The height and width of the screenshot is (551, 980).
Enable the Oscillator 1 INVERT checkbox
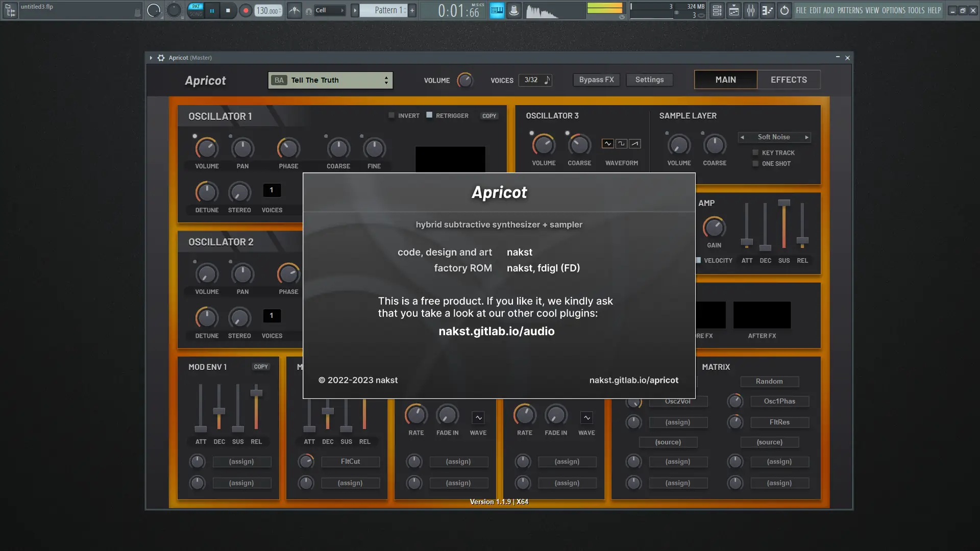point(391,115)
